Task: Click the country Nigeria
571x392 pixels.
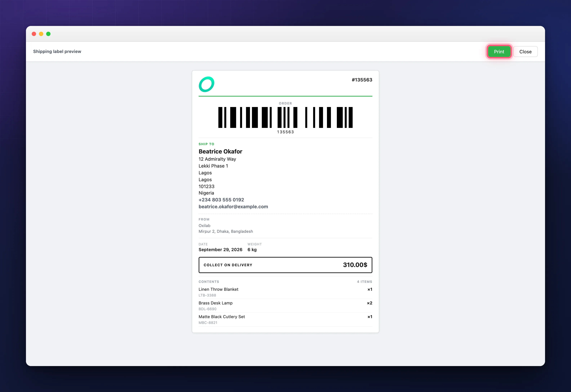Action: tap(206, 193)
